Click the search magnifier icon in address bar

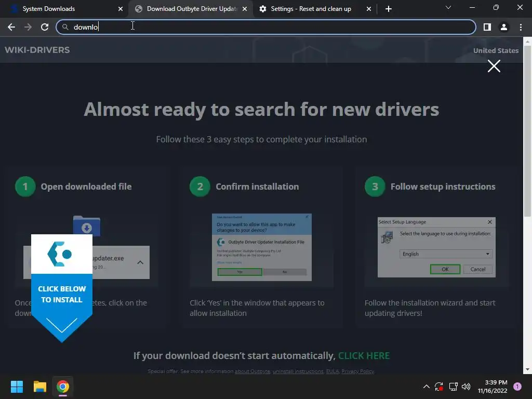click(x=65, y=27)
